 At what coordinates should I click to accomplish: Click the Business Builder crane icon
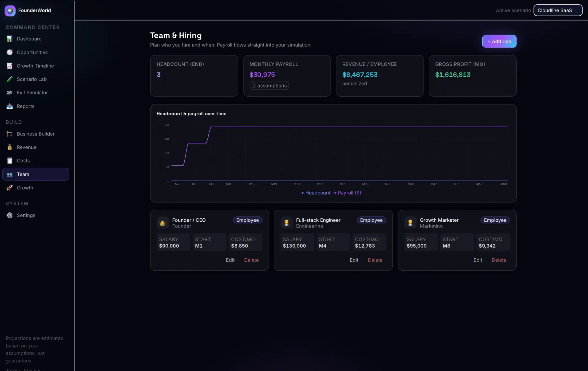10,134
